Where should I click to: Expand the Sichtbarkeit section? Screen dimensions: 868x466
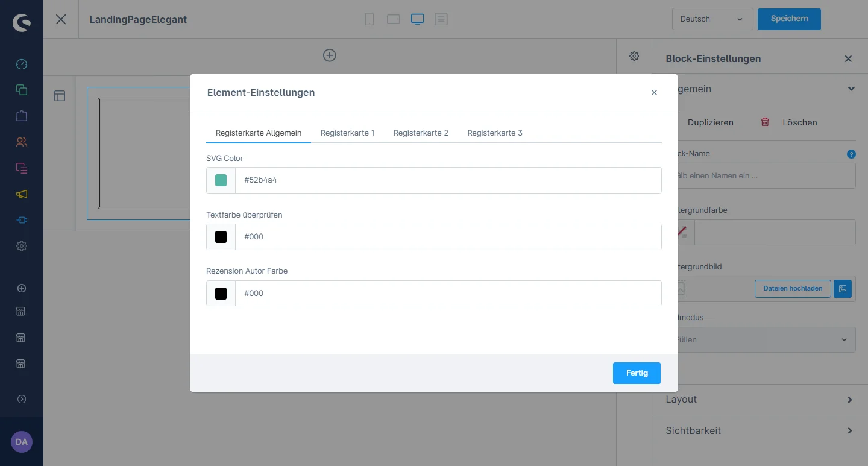tap(759, 431)
